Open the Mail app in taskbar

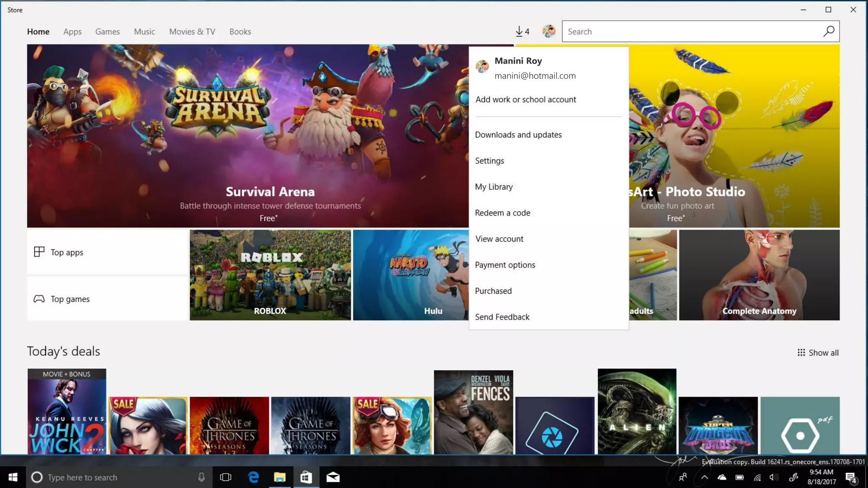(333, 477)
